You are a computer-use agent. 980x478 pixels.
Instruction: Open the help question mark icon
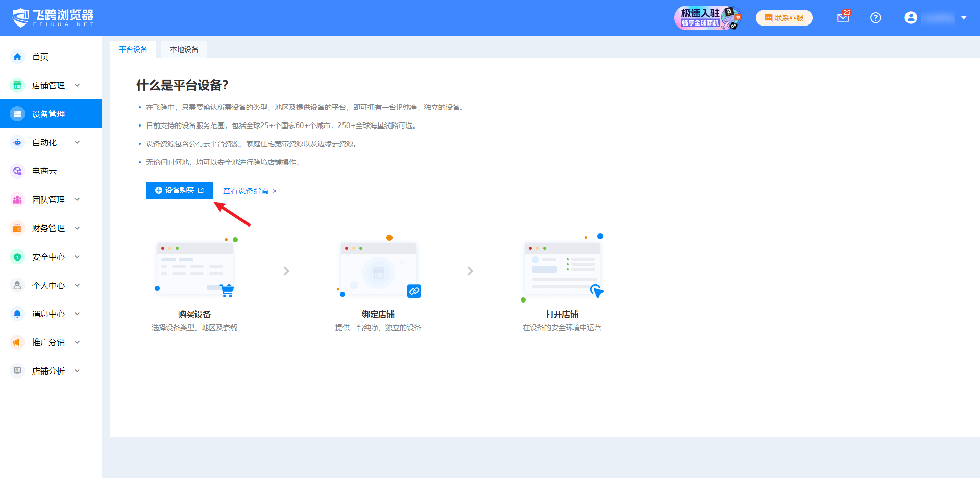click(x=876, y=18)
